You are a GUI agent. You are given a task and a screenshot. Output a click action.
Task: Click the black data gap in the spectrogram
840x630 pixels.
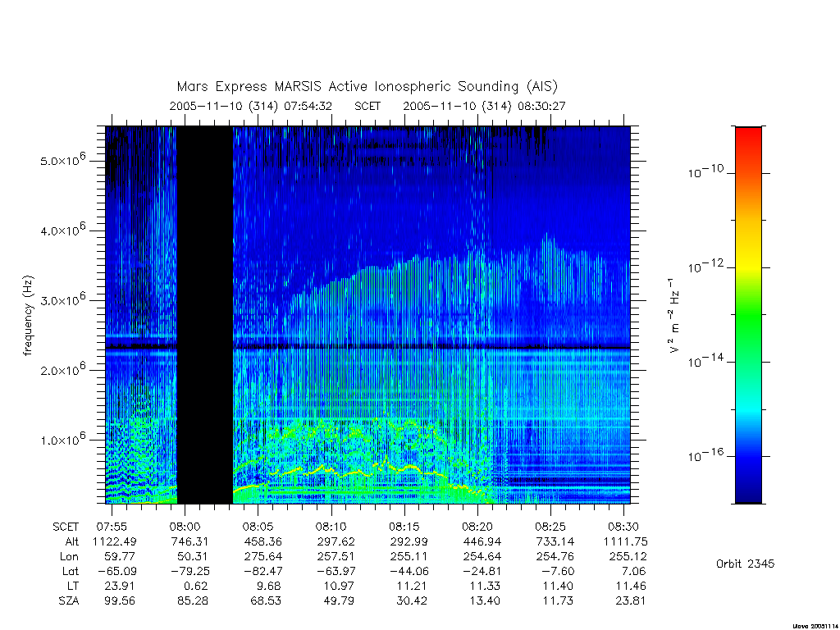(x=204, y=315)
